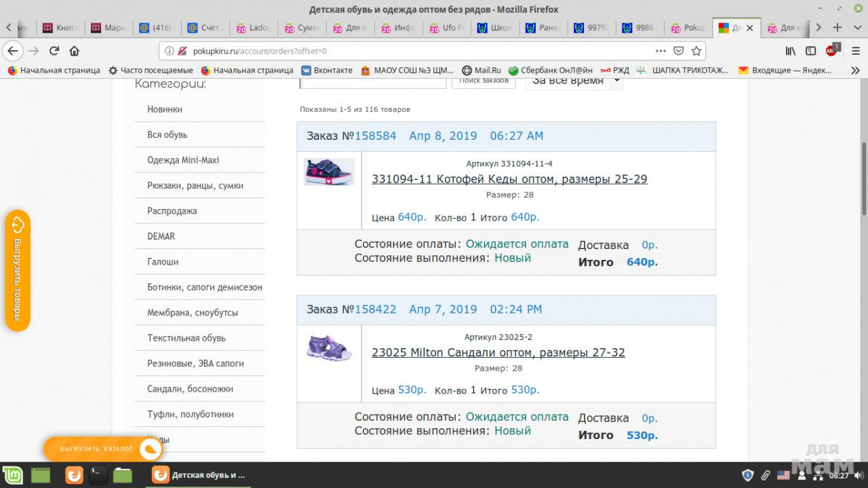Open the Linux Mint start menu
The width and height of the screenshot is (868, 488).
coord(12,475)
